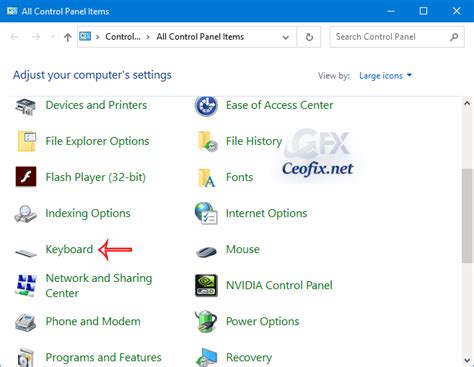Click the Back navigation arrow
474x367 pixels.
click(x=15, y=37)
